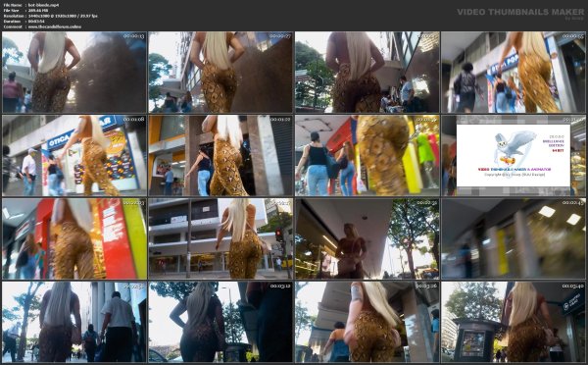Click the 00:03:40 timestamp label
The width and height of the screenshot is (588, 365).
click(x=573, y=287)
